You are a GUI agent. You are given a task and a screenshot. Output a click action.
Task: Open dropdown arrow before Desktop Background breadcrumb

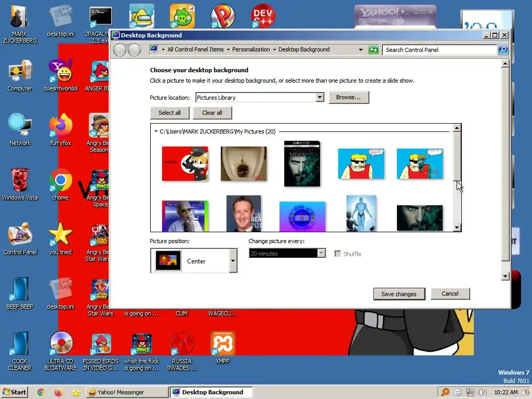click(x=274, y=49)
